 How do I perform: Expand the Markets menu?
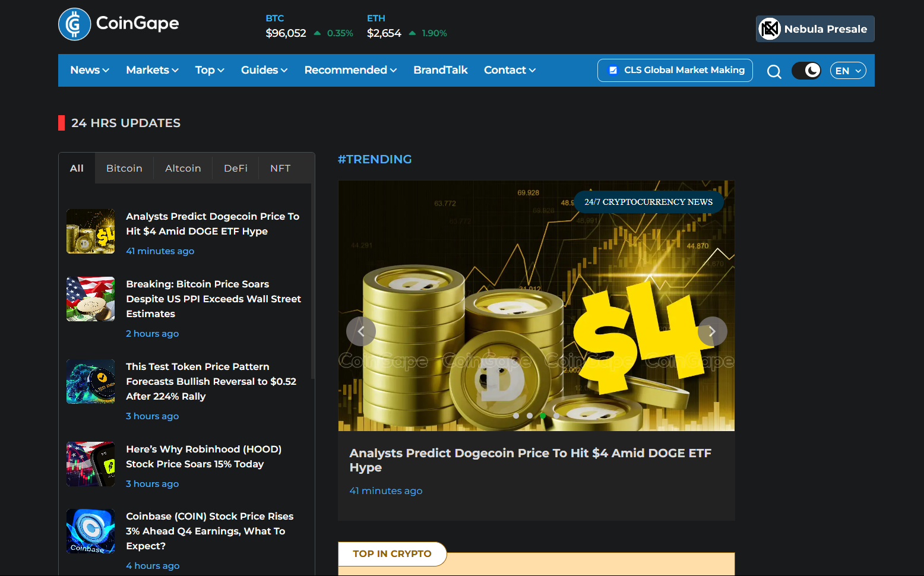(x=152, y=70)
